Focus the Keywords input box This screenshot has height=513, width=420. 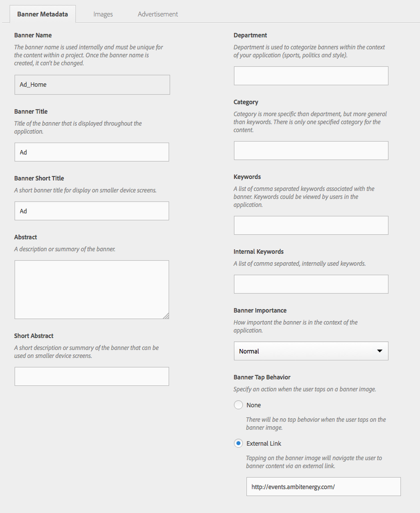click(x=311, y=225)
